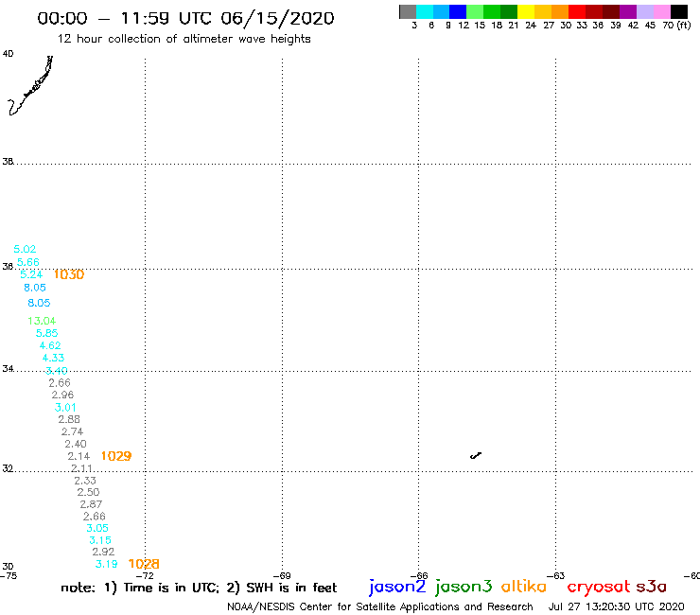Select the 2.33 wave height value

coord(85,481)
